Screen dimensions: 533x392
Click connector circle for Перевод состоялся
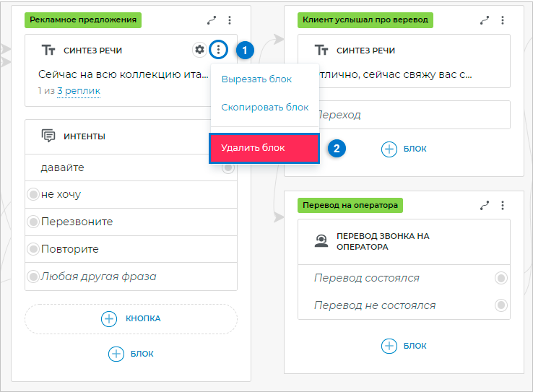click(x=500, y=278)
